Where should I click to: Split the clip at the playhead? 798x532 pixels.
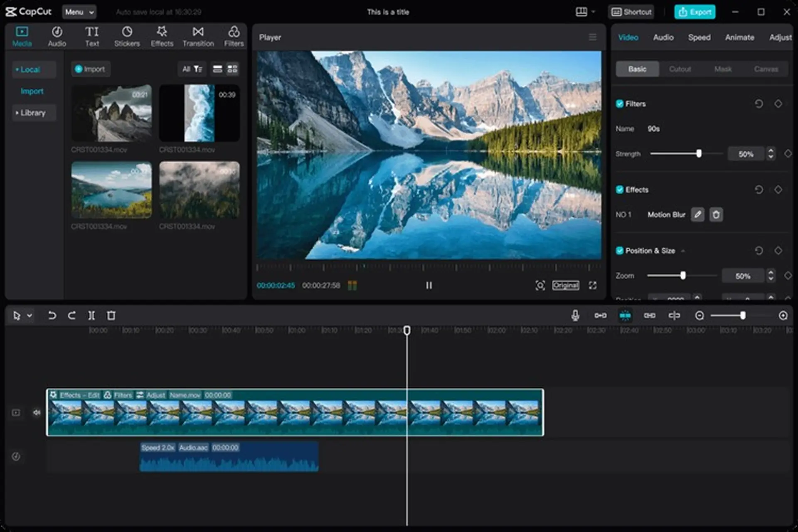tap(91, 315)
